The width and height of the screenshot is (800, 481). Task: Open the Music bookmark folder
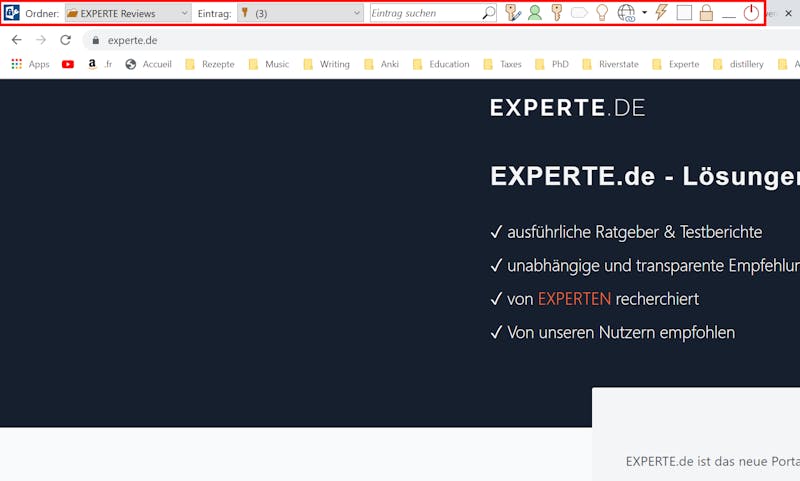(x=269, y=64)
